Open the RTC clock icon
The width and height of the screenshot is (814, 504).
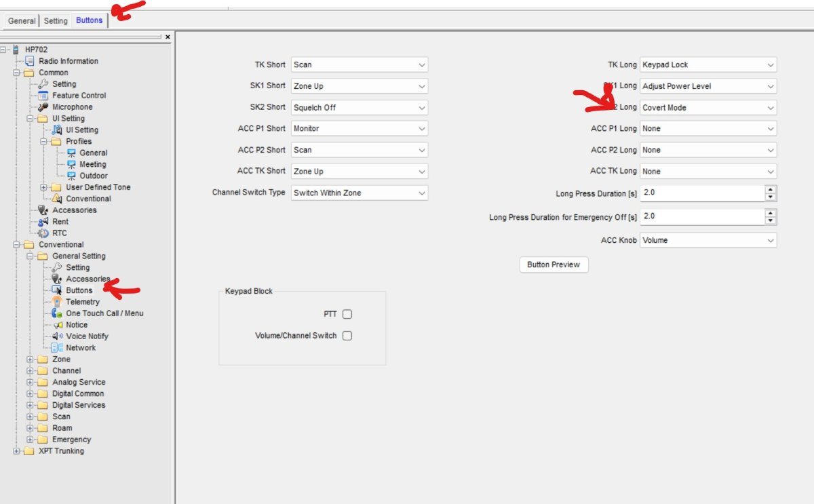click(x=43, y=233)
